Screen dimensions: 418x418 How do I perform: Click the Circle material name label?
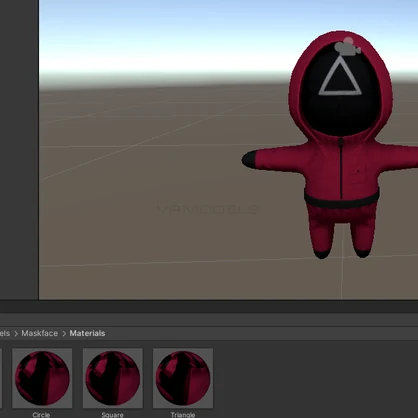click(x=41, y=415)
